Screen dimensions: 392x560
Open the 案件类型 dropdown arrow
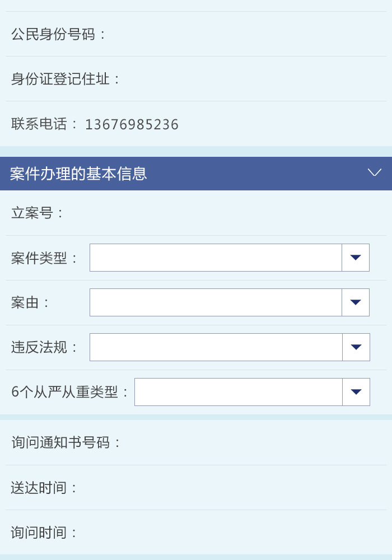point(356,258)
